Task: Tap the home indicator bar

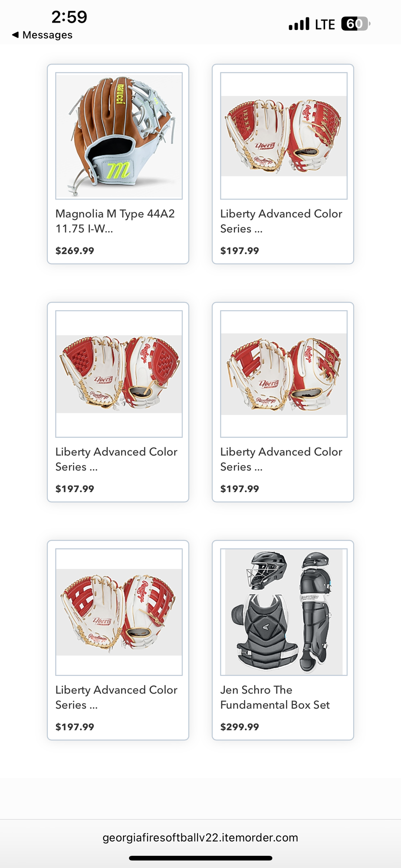Action: point(200,858)
